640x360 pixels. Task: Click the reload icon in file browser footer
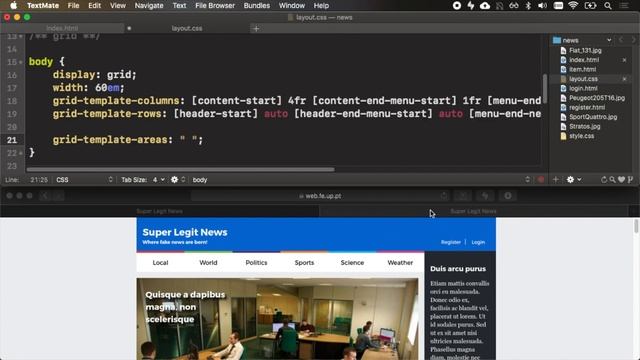tap(604, 180)
